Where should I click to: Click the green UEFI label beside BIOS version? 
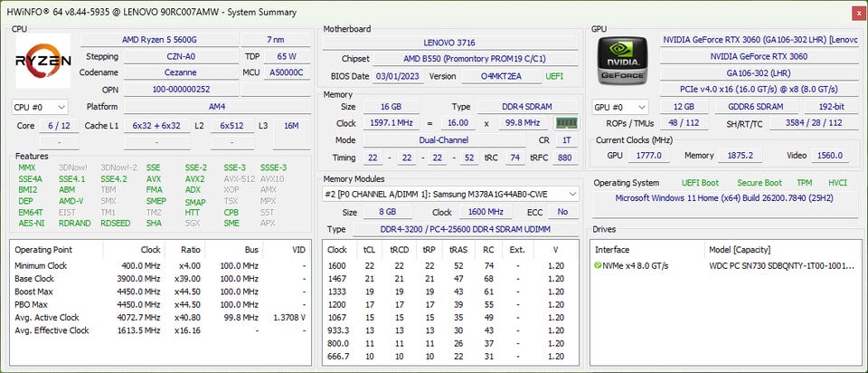(554, 76)
